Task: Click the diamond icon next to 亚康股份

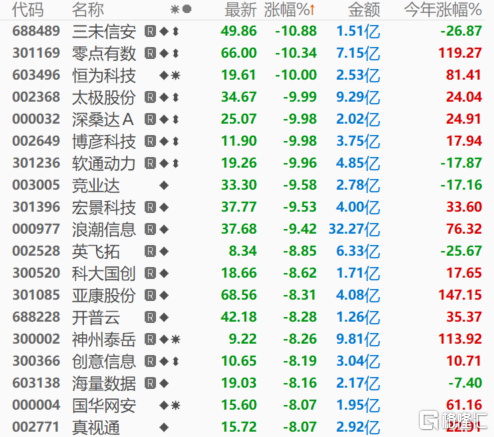Action: (x=164, y=295)
